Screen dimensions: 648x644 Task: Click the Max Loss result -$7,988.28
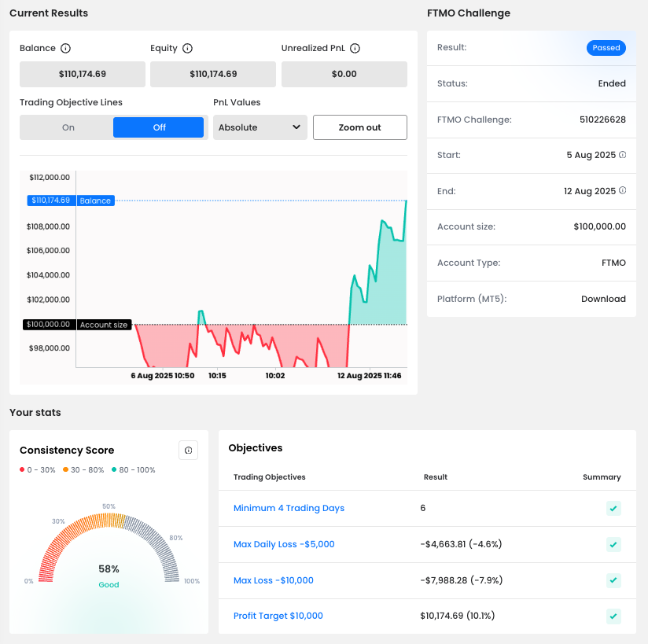point(462,580)
